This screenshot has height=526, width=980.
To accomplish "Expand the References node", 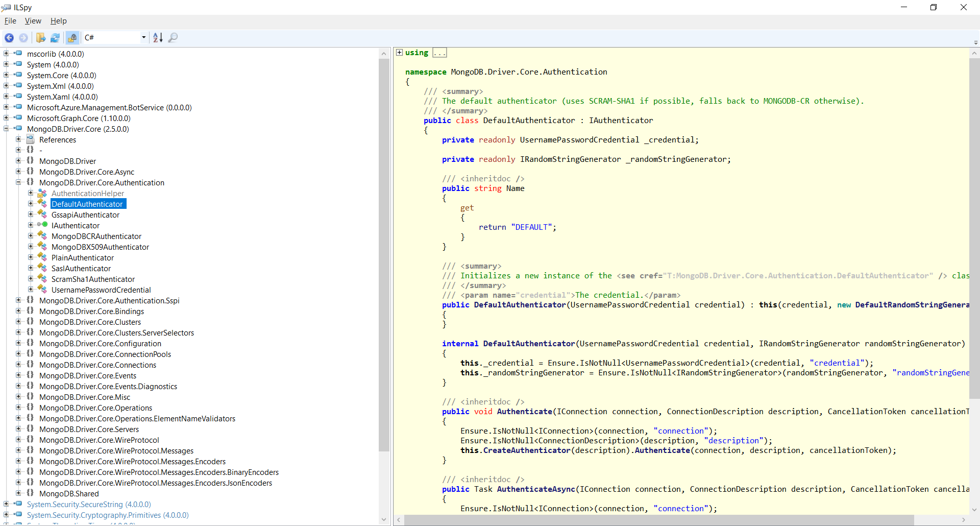I will tap(18, 139).
